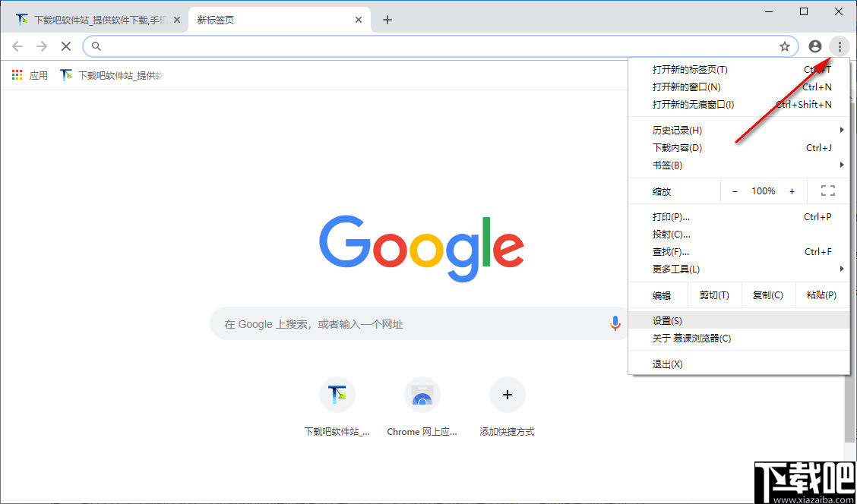Click the 复制 button in the menu
The image size is (857, 504).
point(768,295)
